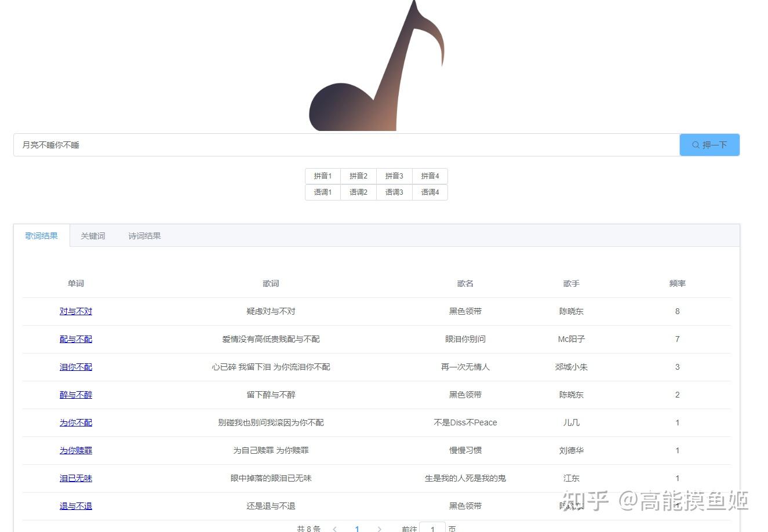The width and height of the screenshot is (768, 532).
Task: Click the 频率 column header
Action: (678, 283)
